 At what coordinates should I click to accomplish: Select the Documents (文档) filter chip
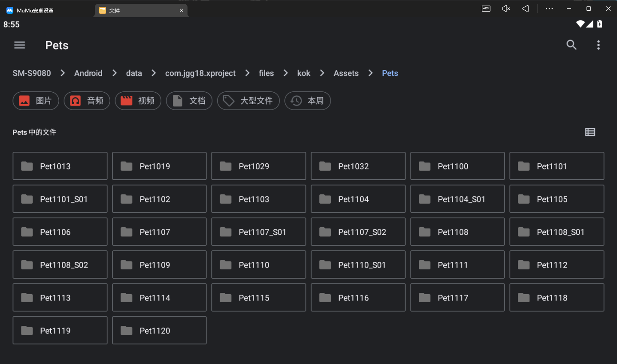(189, 101)
